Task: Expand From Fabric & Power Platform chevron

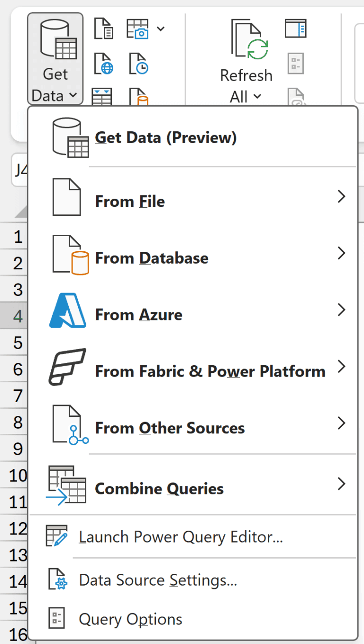Action: click(x=341, y=367)
